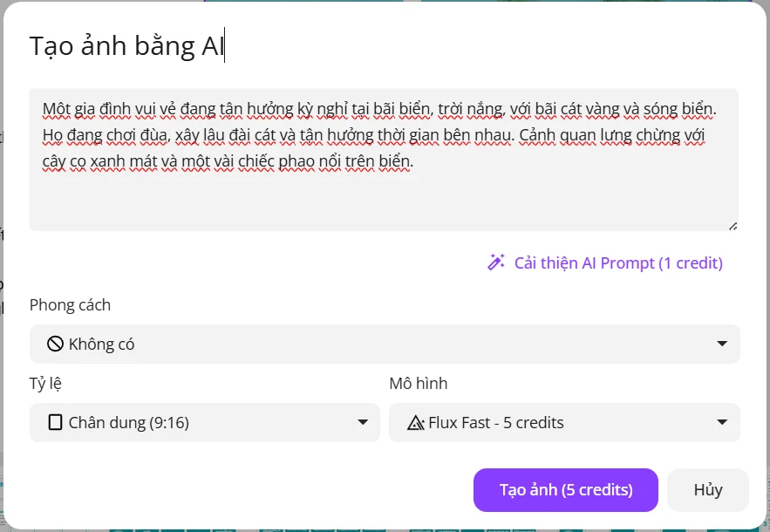Open the Tỷ lệ dropdown arrow
This screenshot has width=770, height=532.
pos(363,422)
